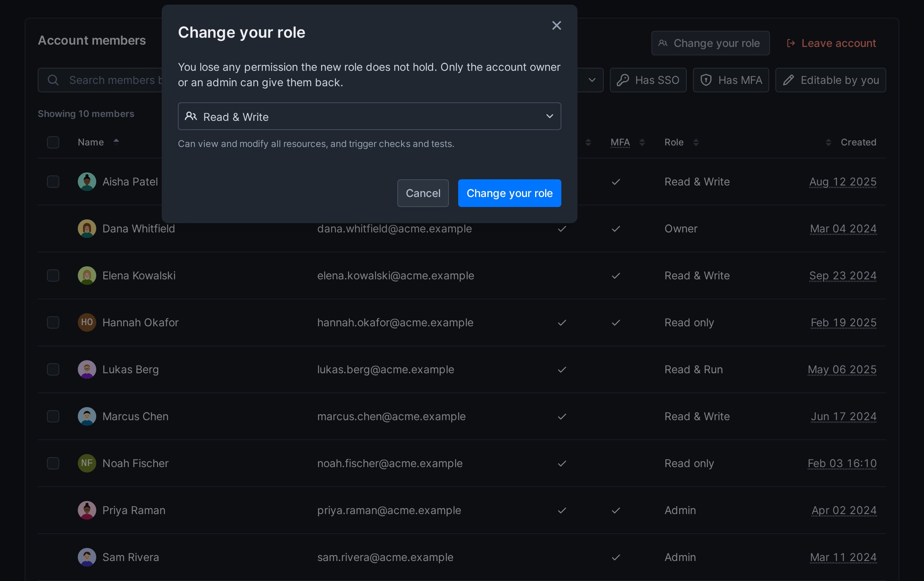Sort by the Name column

[99, 142]
